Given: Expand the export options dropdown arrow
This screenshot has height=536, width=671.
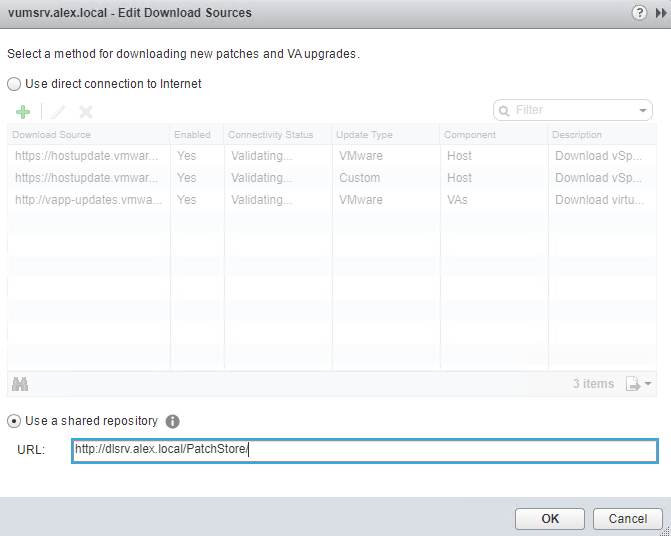Looking at the screenshot, I should click(648, 384).
